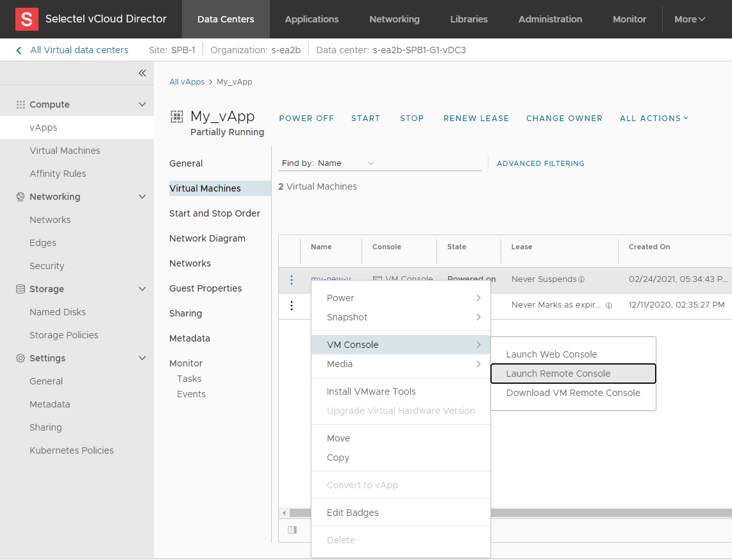Select Move in the context menu
The width and height of the screenshot is (732, 560).
point(401,438)
